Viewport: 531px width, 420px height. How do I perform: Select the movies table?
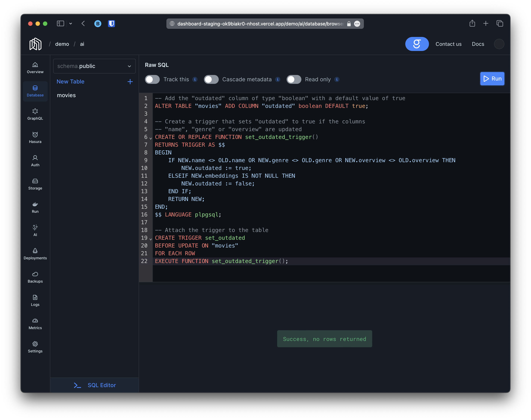(66, 95)
